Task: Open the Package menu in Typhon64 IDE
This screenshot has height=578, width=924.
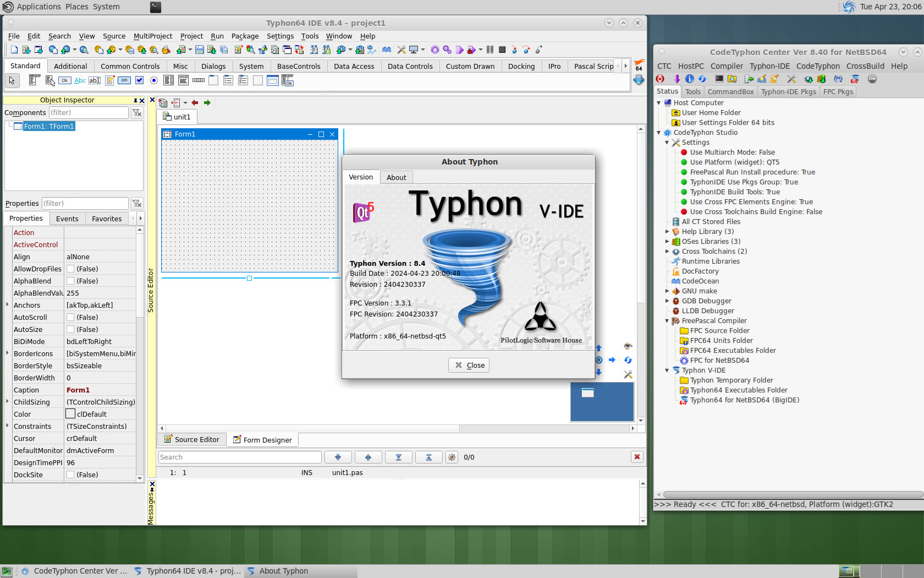Action: [x=245, y=36]
